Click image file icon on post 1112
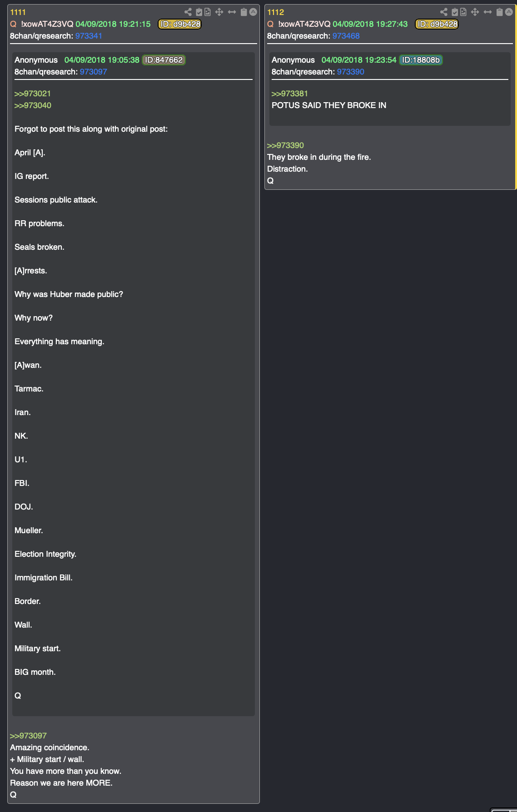This screenshot has width=517, height=812. pos(463,12)
